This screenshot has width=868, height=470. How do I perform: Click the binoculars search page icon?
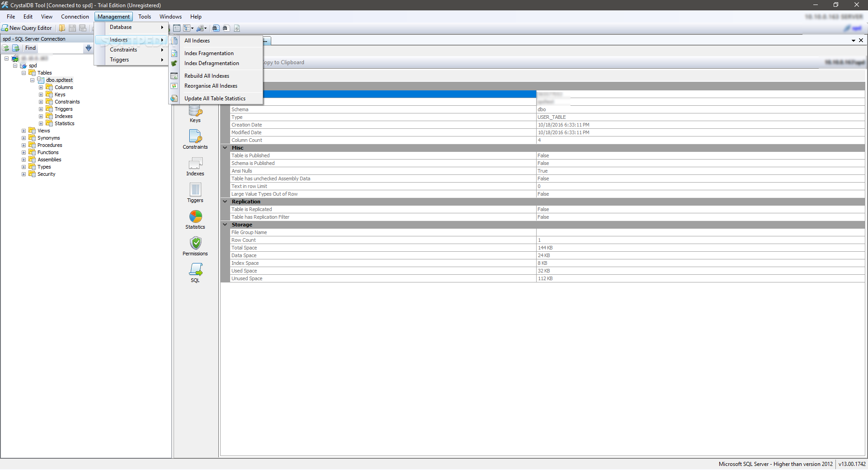coord(226,28)
